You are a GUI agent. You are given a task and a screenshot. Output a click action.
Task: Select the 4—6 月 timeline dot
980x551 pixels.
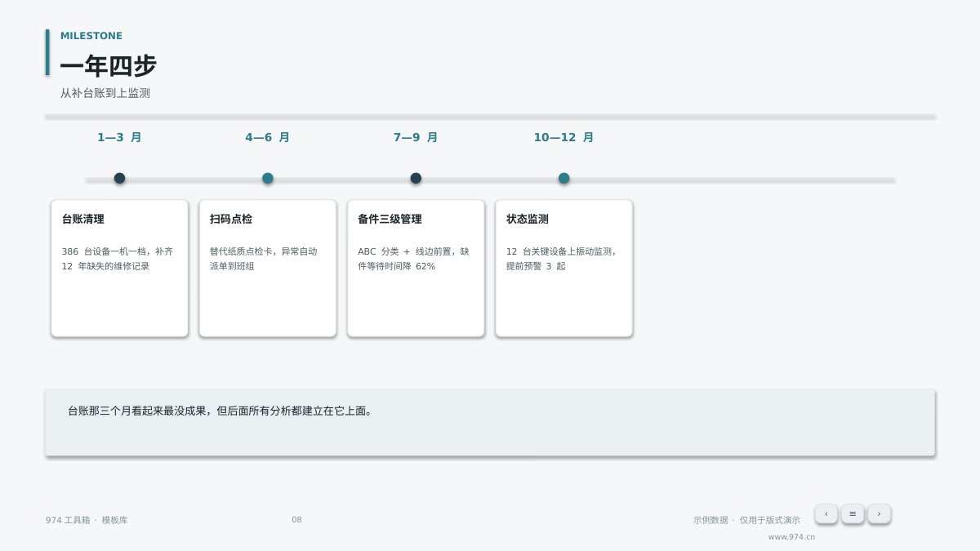click(268, 178)
